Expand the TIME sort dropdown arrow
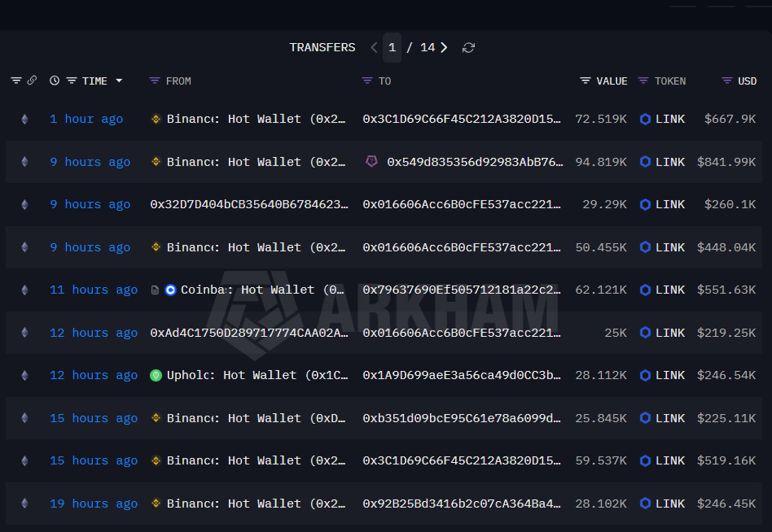This screenshot has height=532, width=772. point(119,81)
